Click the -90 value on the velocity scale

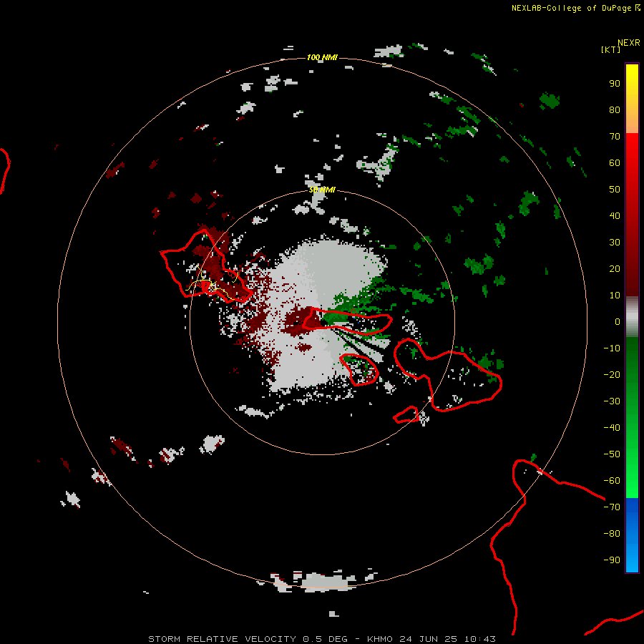click(x=612, y=560)
